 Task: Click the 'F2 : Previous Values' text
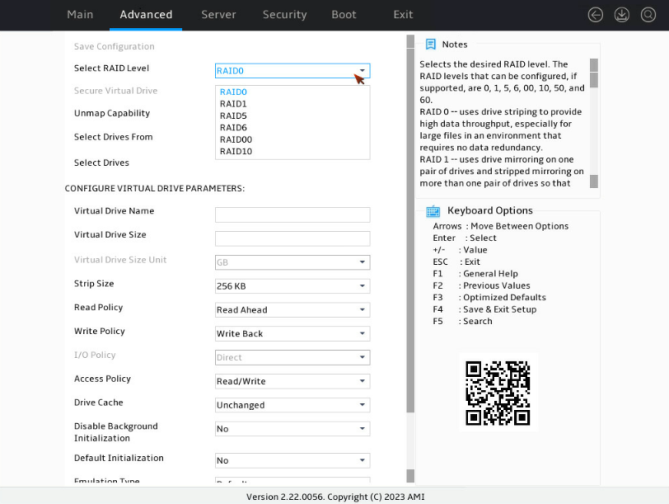(481, 286)
